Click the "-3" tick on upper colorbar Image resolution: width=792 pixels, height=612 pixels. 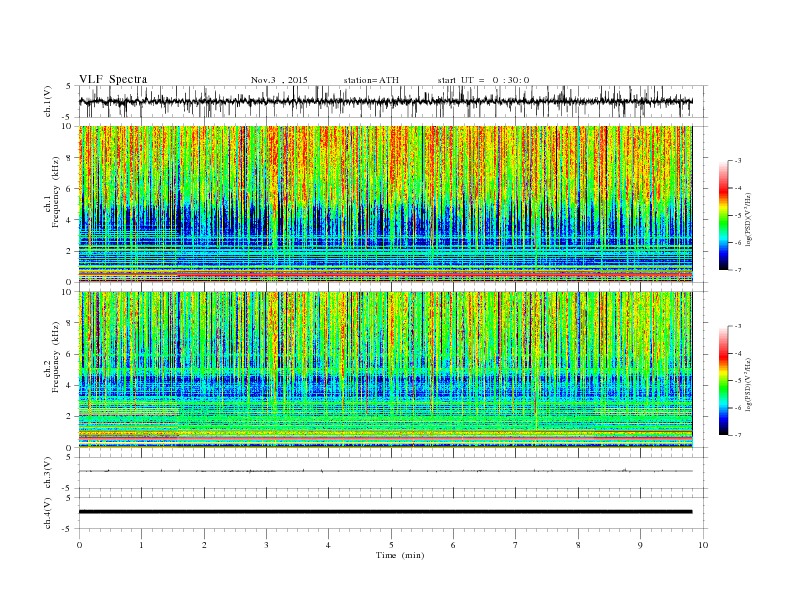click(738, 161)
